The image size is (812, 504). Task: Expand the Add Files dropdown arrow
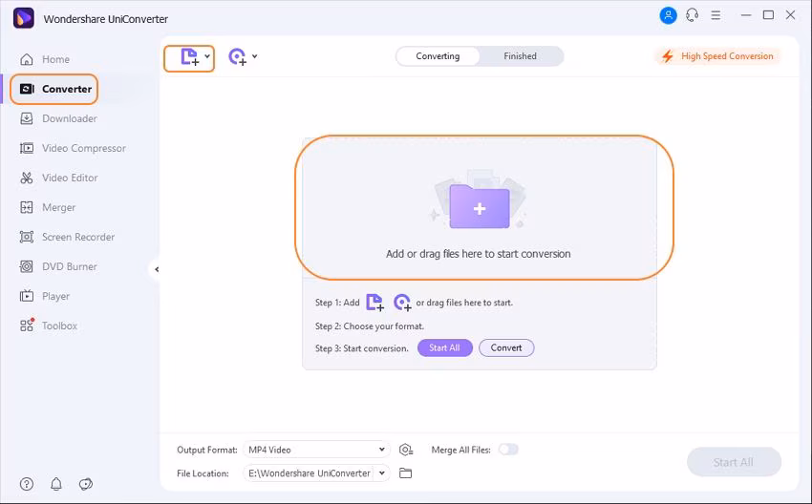(207, 56)
